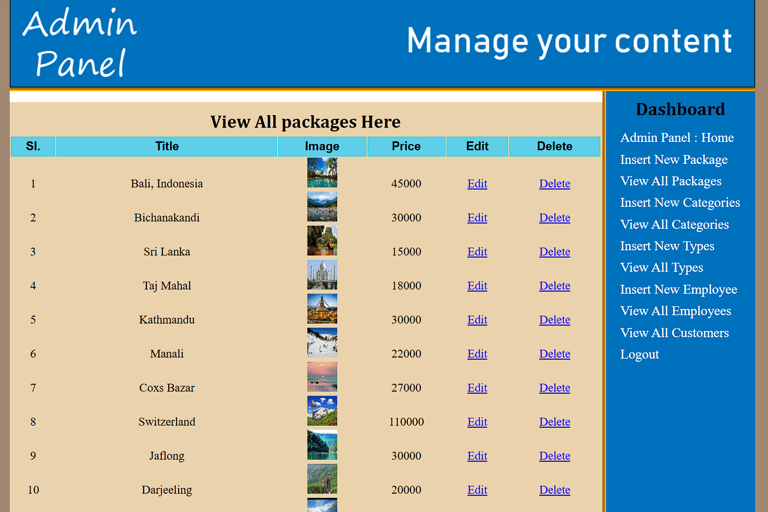Open Admin Panel : Home link
Viewport: 768px width, 512px height.
[x=676, y=138]
